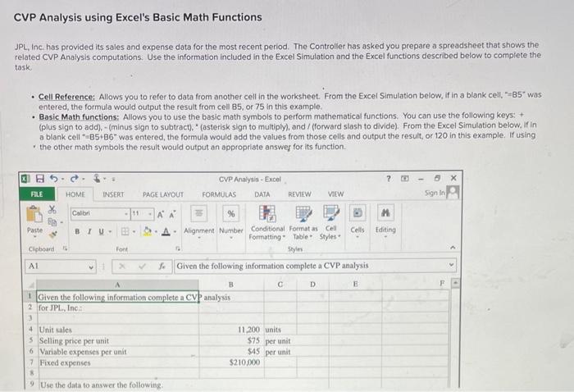Open the Name Box dropdown arrow
574x392 pixels.
[x=91, y=267]
